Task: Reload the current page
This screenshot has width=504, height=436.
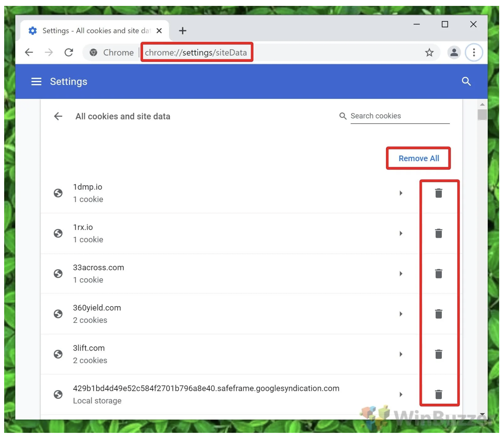Action: [x=69, y=52]
